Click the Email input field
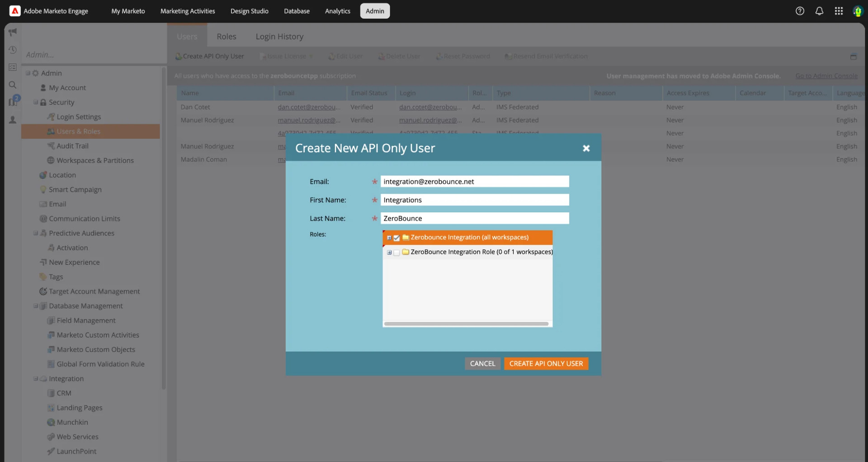The image size is (868, 462). coord(475,181)
